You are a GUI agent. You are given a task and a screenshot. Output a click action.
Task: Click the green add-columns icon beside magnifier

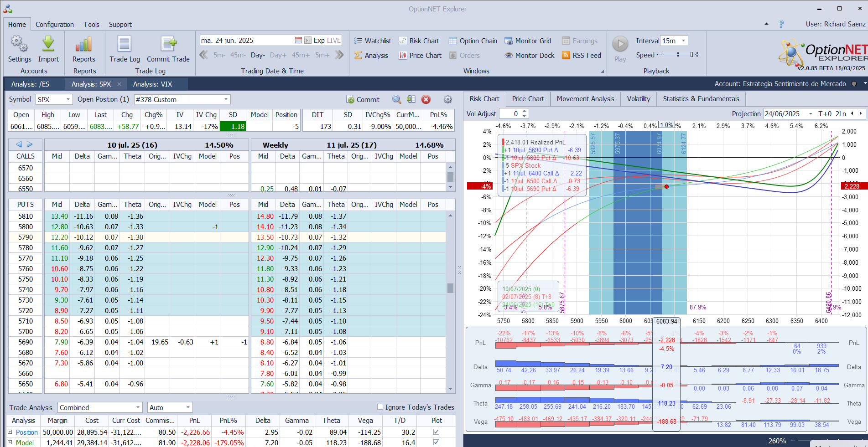coord(411,99)
